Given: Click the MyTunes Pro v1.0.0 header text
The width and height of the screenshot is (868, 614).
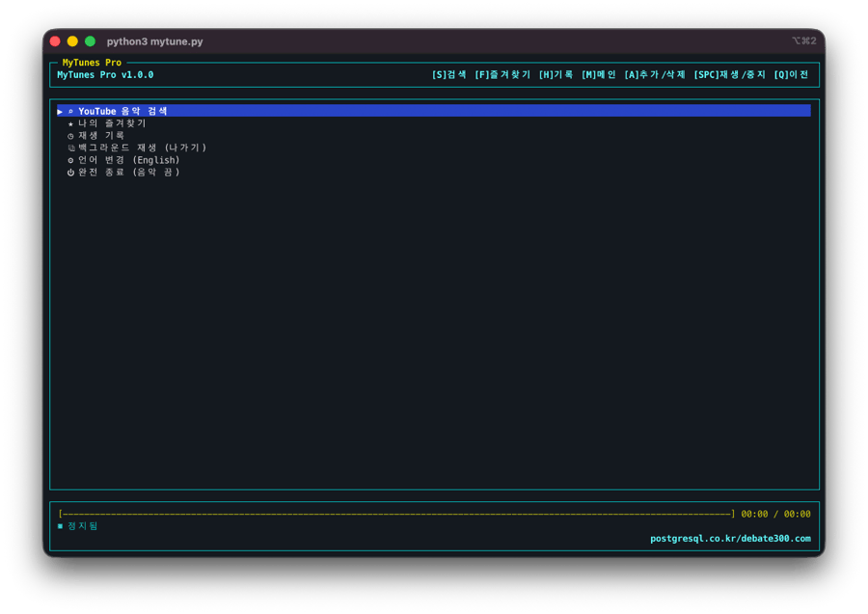Looking at the screenshot, I should 105,74.
